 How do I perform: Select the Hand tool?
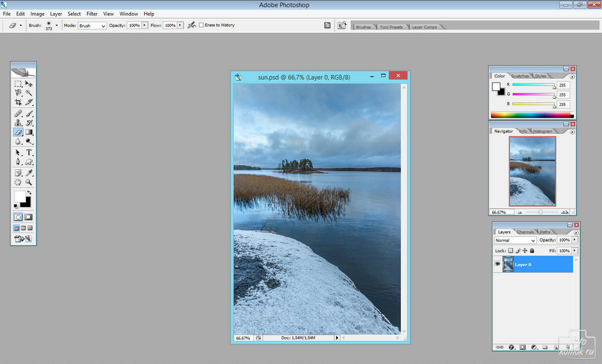18,182
